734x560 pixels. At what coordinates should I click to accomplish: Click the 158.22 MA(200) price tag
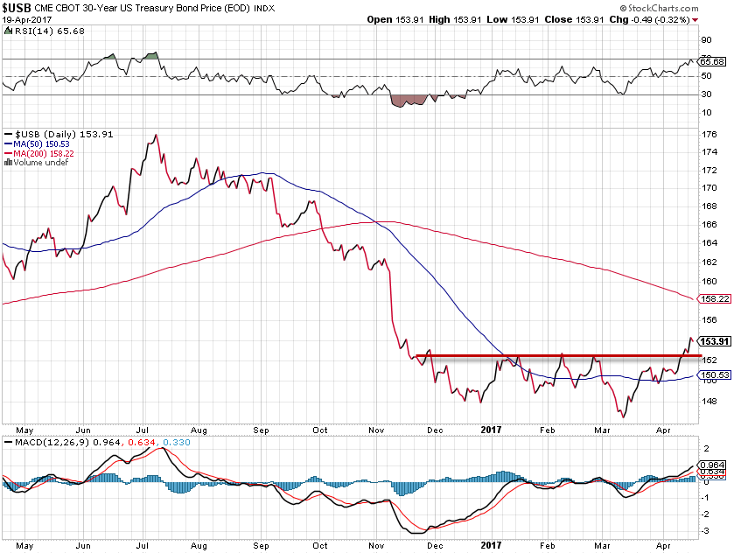coord(715,298)
